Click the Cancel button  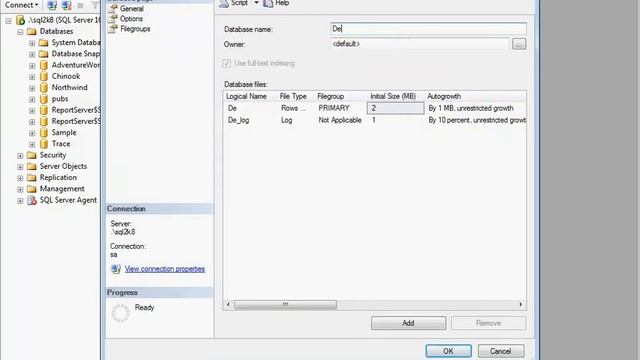coord(501,351)
